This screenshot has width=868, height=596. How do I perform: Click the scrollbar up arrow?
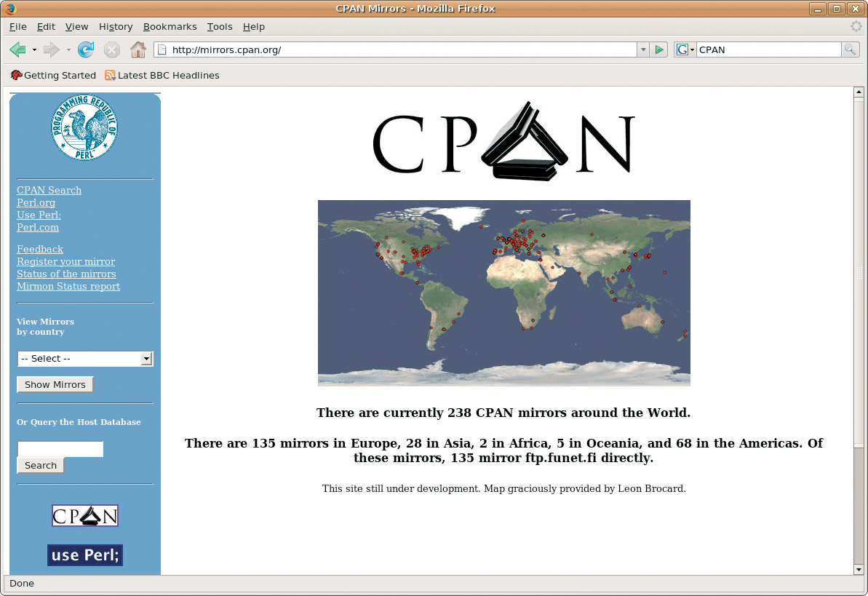coord(859,92)
